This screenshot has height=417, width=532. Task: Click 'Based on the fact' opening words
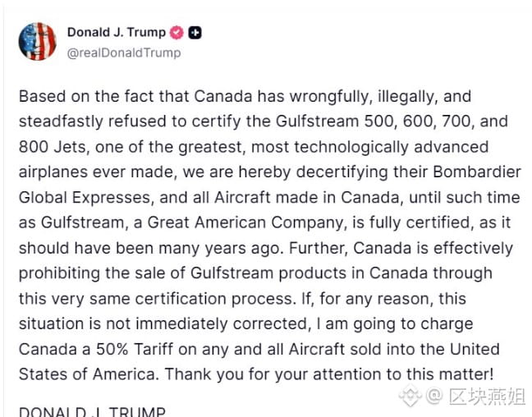coord(74,96)
